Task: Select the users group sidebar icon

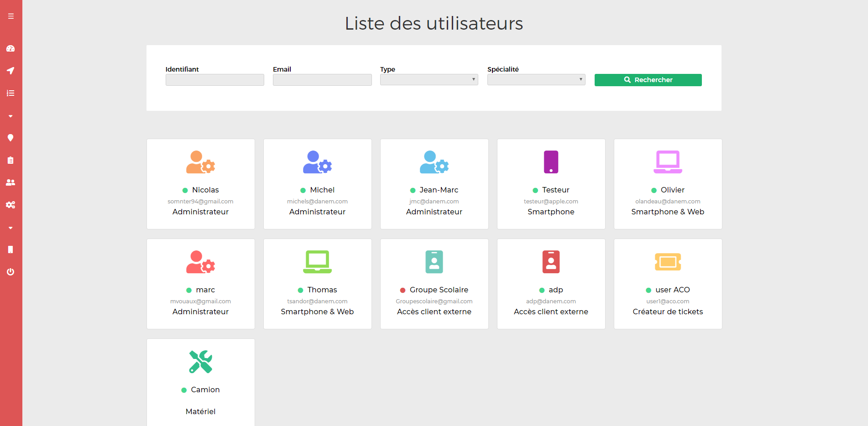Action: 10,182
